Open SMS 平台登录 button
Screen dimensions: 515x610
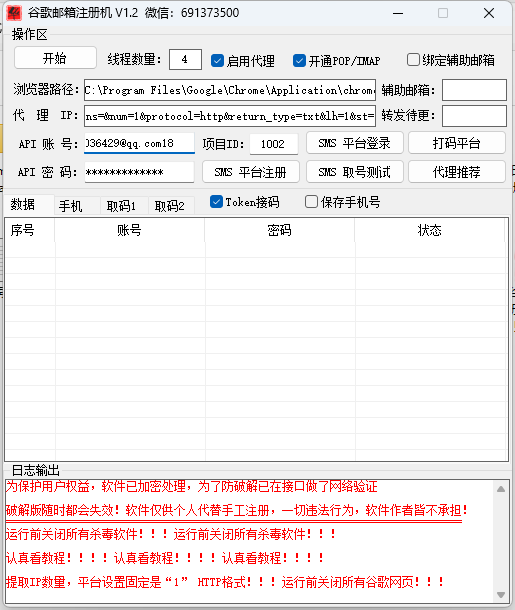point(354,143)
